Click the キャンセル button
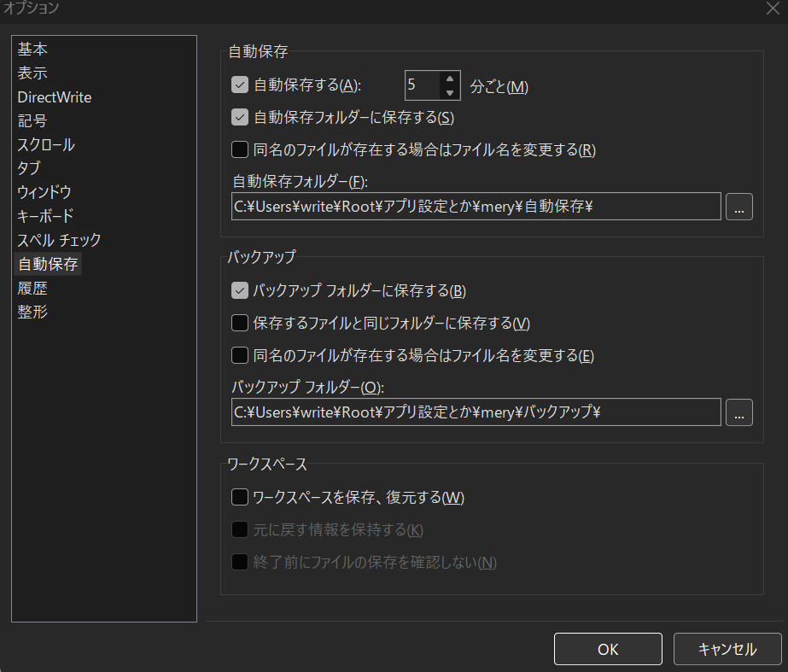 pyautogui.click(x=727, y=649)
